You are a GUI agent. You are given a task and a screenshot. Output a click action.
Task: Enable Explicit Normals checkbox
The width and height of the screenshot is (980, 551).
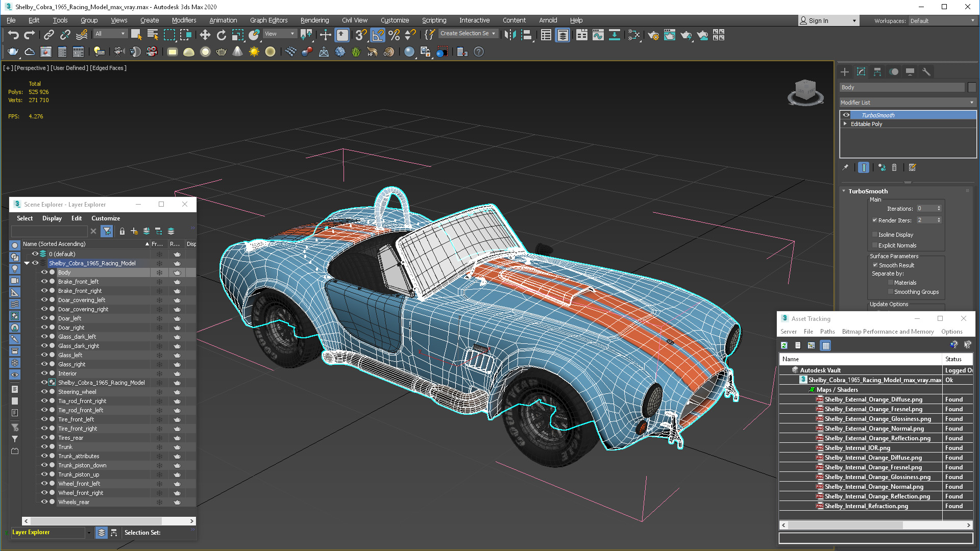pyautogui.click(x=875, y=245)
